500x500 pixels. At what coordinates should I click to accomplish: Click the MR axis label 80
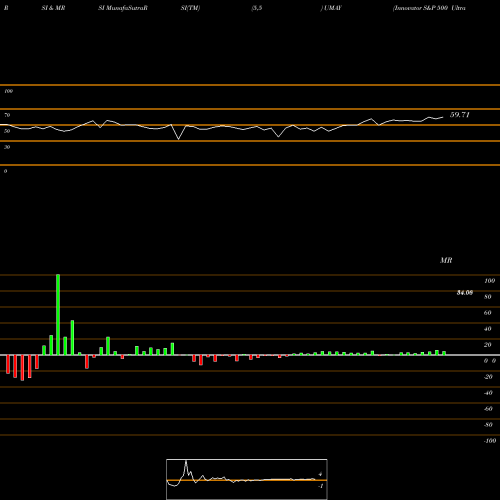coord(488,297)
